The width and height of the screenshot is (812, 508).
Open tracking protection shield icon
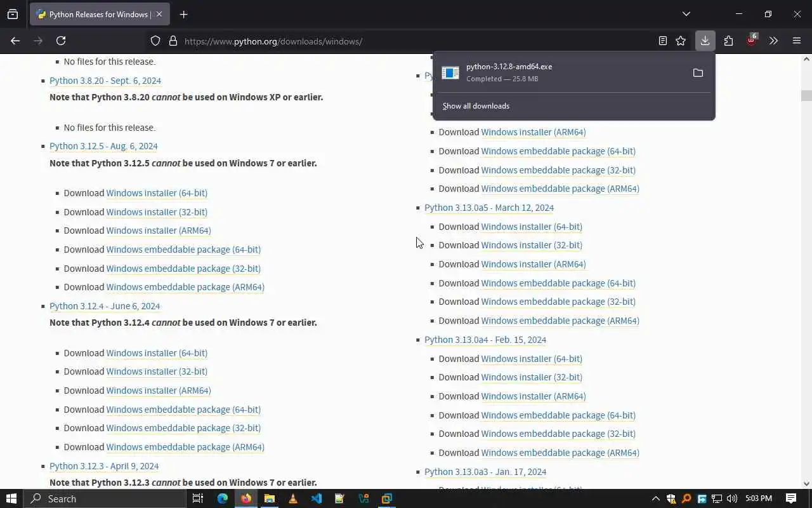tap(155, 41)
